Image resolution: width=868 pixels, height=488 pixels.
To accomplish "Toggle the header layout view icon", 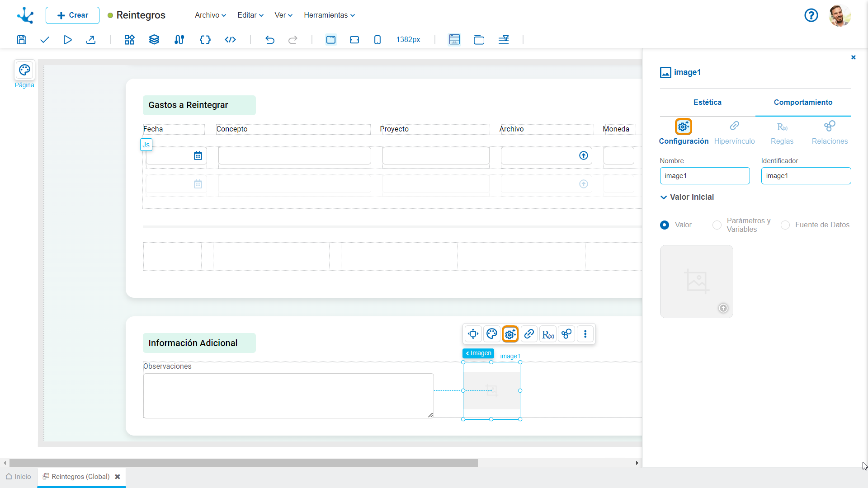I will 454,40.
